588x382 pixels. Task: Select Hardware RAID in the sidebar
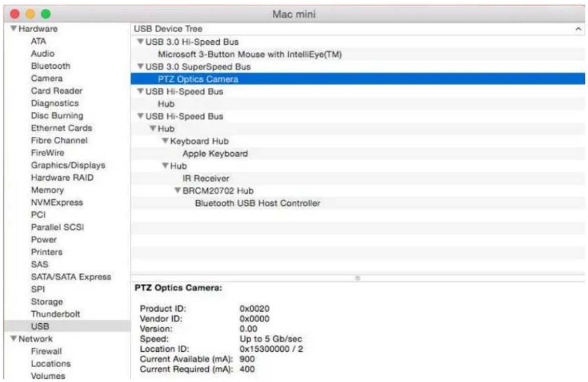[x=62, y=177]
